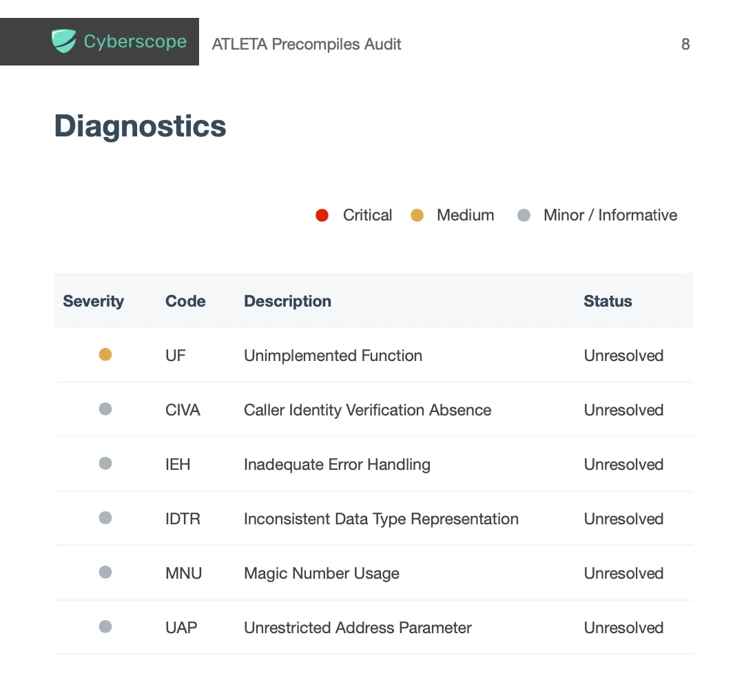Screen dimensions: 744x700
Task: Click Unresolved status in IEH row
Action: [x=623, y=464]
